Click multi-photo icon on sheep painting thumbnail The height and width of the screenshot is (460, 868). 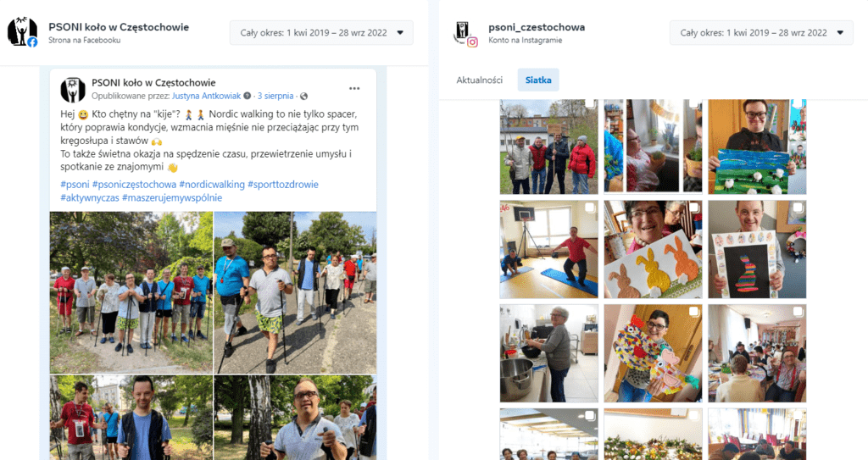pos(797,103)
